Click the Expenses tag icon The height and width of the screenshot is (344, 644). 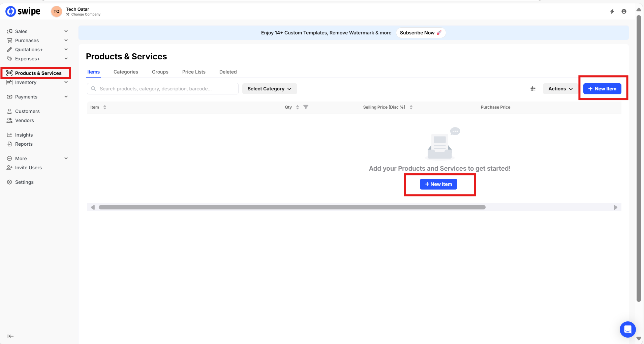coord(9,59)
